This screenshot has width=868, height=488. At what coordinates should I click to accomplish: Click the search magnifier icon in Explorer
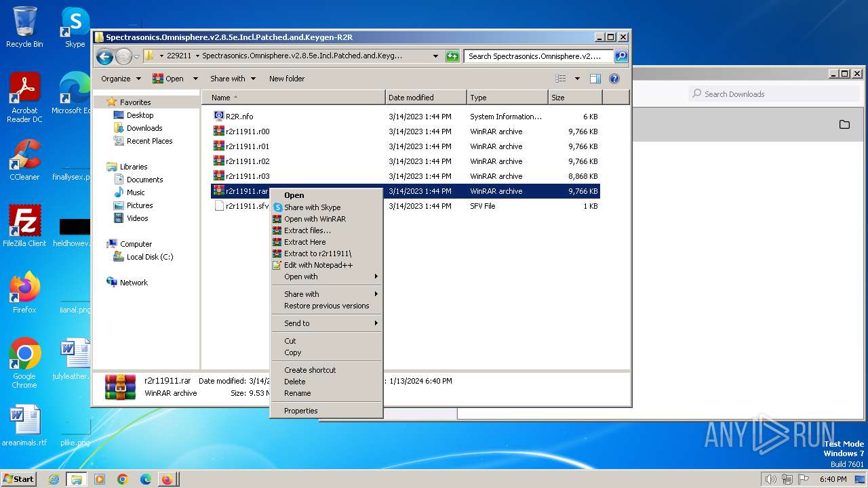click(x=620, y=56)
